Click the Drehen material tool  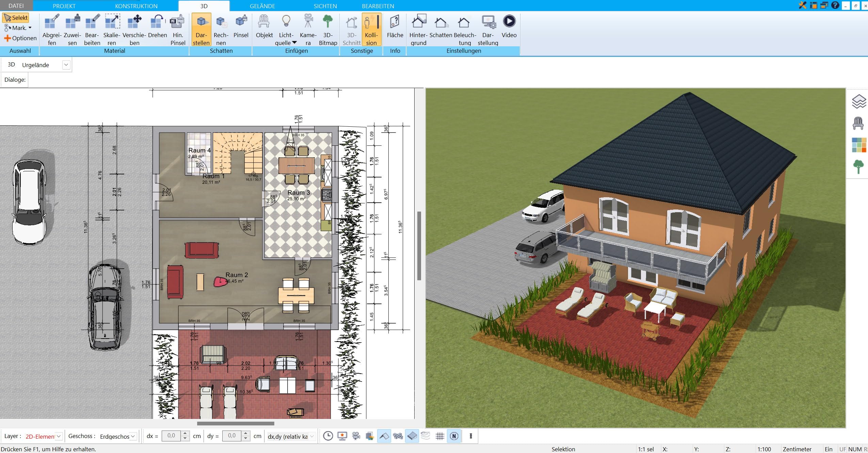click(157, 27)
